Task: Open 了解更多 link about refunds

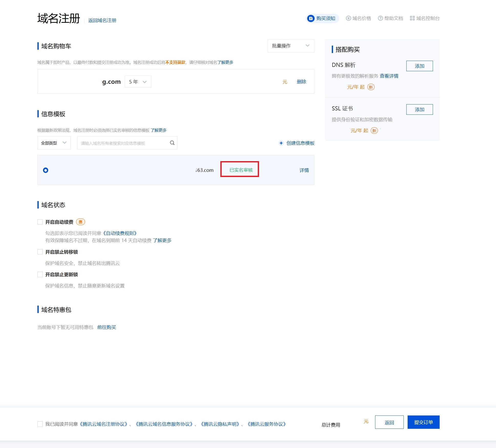Action: pos(225,62)
